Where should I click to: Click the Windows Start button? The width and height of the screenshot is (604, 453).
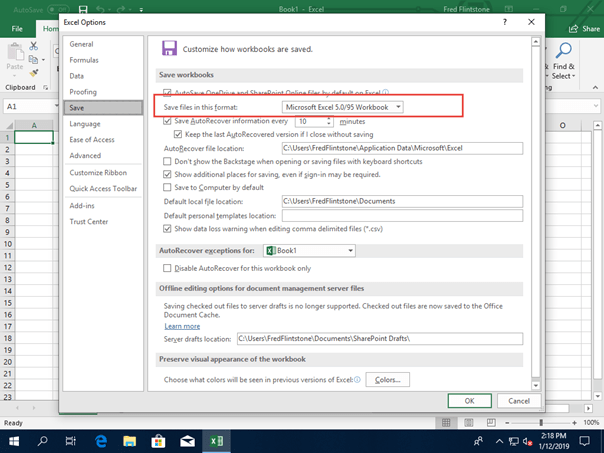[x=15, y=441]
